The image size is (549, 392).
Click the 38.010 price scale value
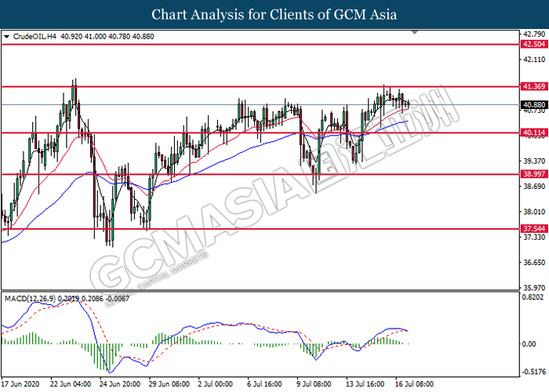tap(534, 212)
